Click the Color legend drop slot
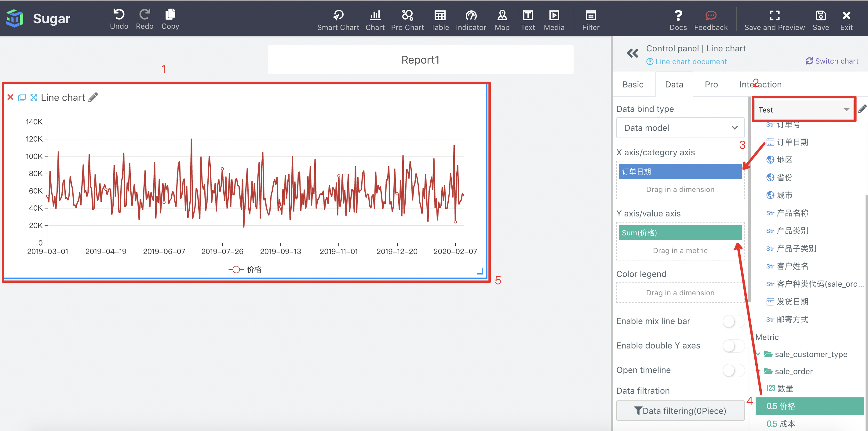Viewport: 868px width, 431px height. tap(680, 293)
